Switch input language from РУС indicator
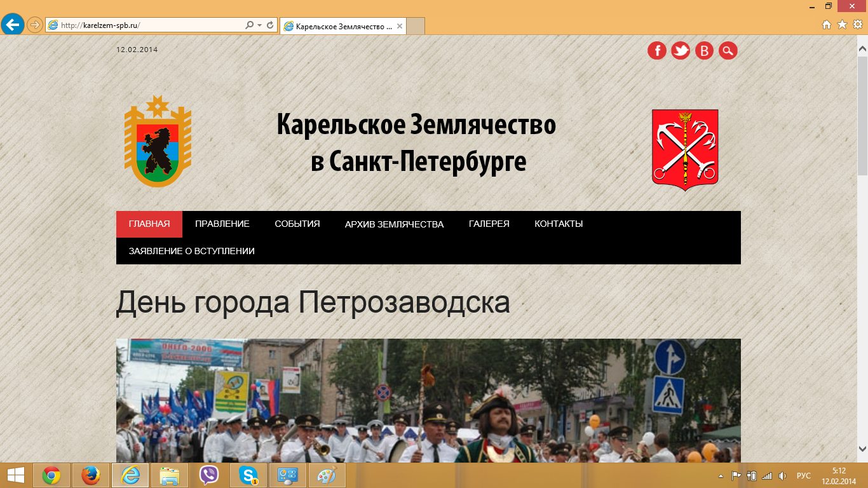The image size is (868, 488). click(803, 476)
